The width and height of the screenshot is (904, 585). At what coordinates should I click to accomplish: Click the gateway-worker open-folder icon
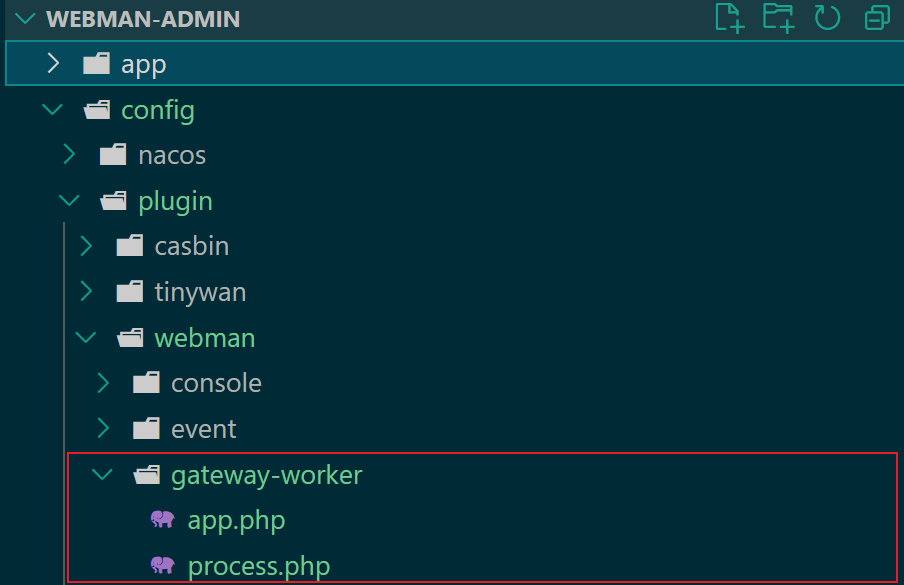(146, 474)
